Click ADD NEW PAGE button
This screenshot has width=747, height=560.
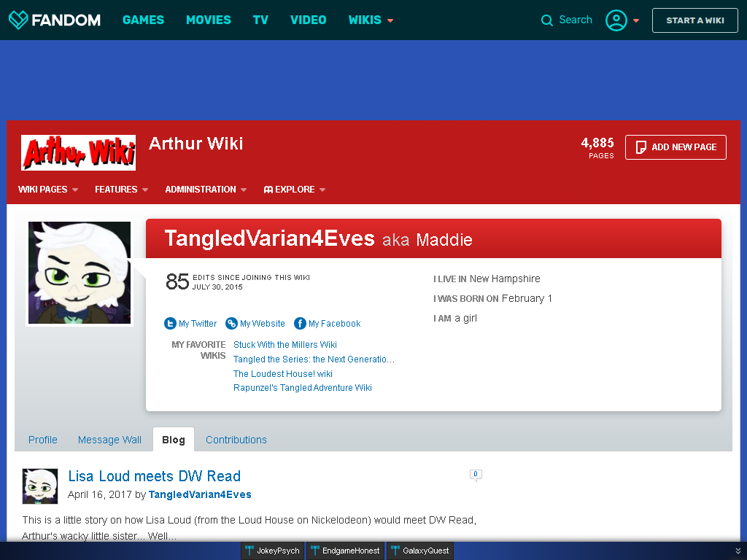click(676, 147)
